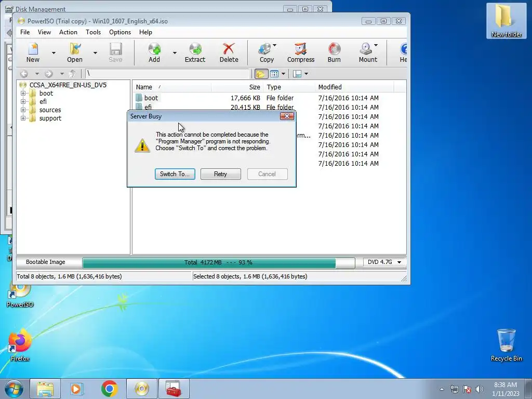Click the disabled Cancel button
The height and width of the screenshot is (399, 532).
(x=268, y=174)
